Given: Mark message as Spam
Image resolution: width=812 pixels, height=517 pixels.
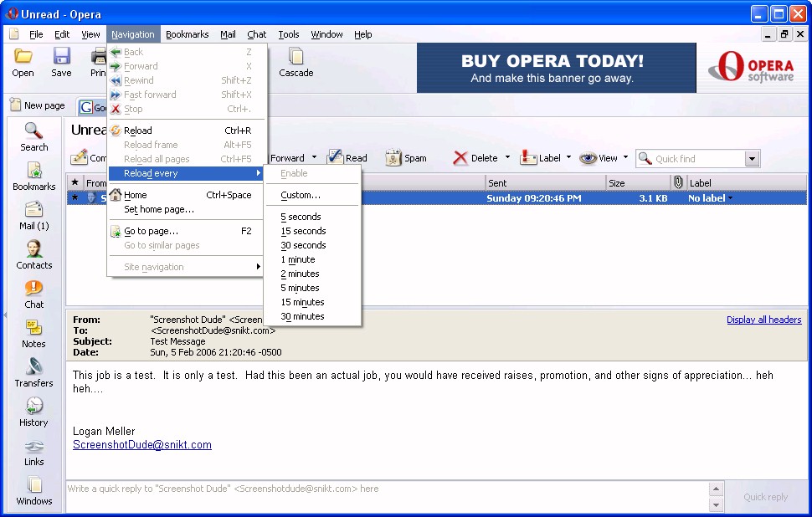Looking at the screenshot, I should click(x=405, y=158).
